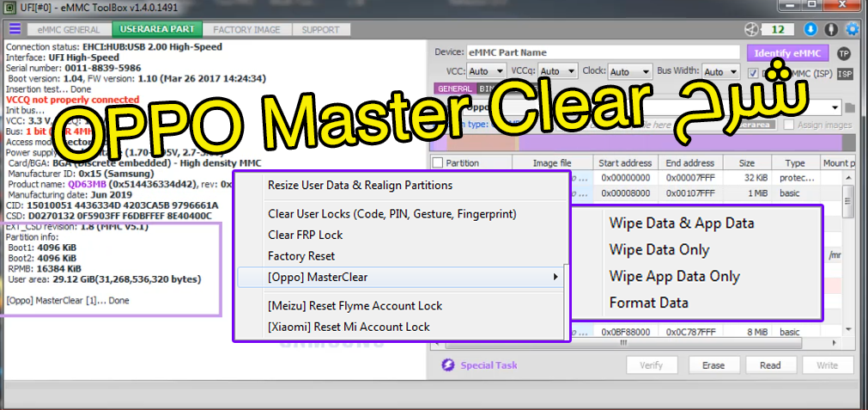Open the Clock dropdown

click(630, 72)
